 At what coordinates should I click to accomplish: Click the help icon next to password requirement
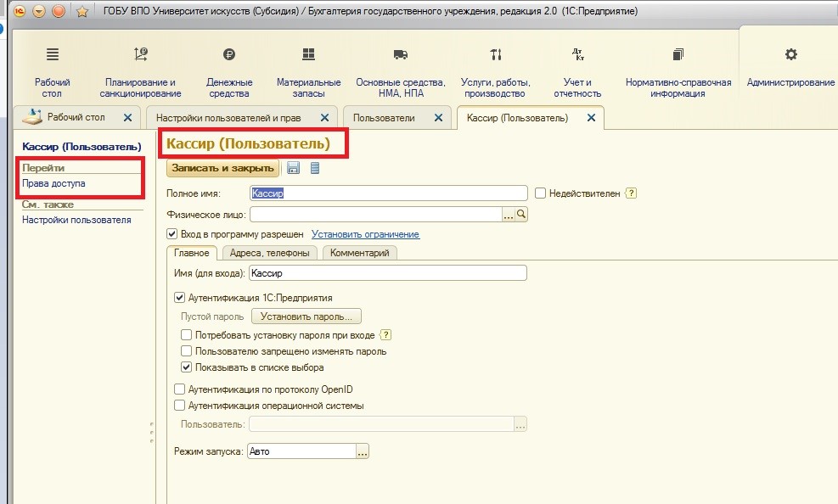(x=385, y=335)
